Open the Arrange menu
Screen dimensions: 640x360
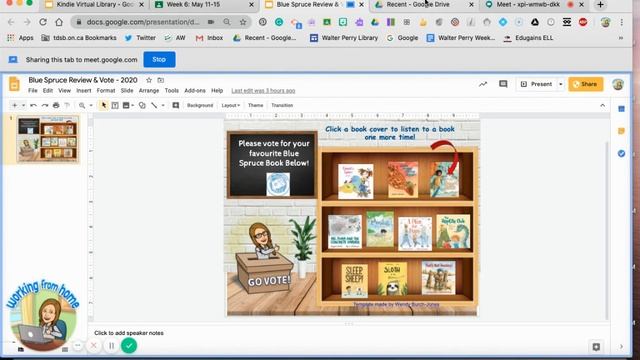(149, 91)
